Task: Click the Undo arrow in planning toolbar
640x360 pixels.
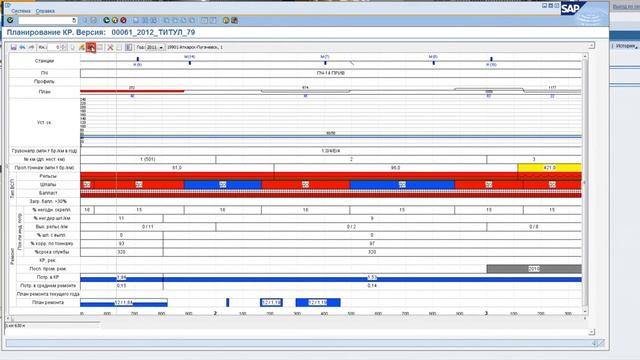Action: 22,47
